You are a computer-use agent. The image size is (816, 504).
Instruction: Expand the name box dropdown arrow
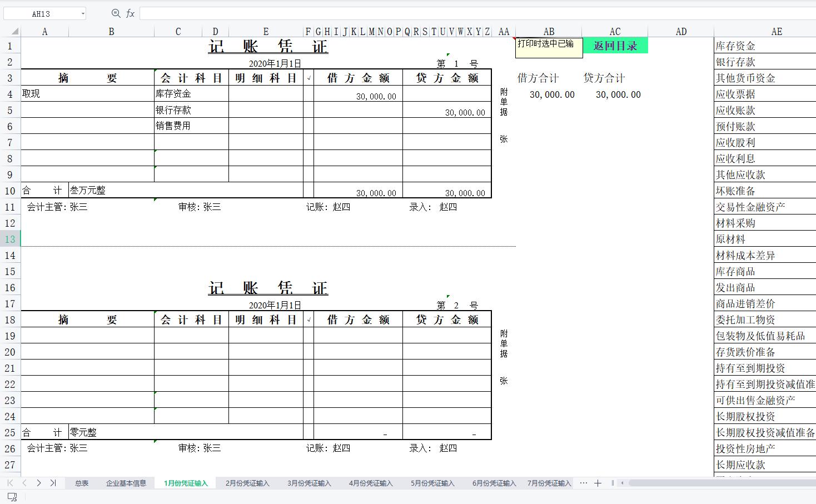83,13
